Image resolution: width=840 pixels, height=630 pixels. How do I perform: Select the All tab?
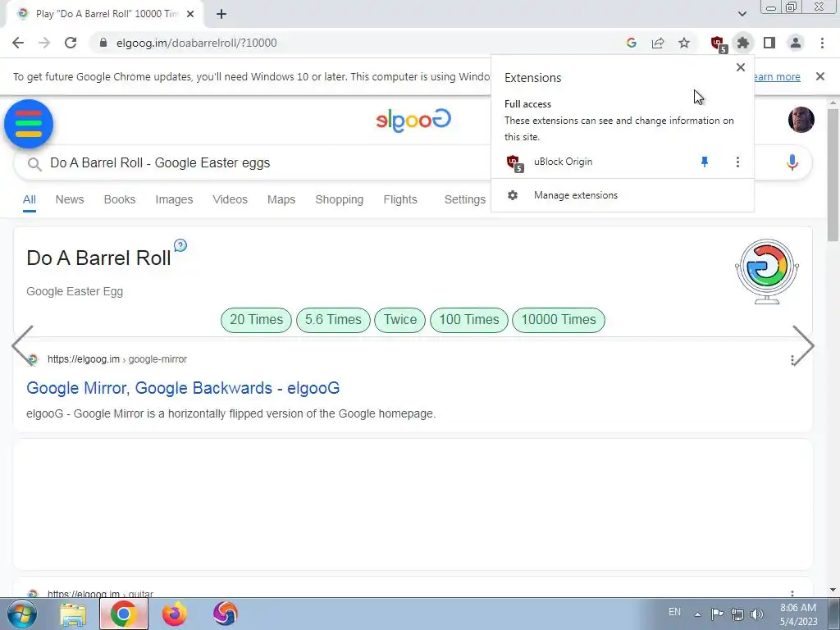[29, 200]
